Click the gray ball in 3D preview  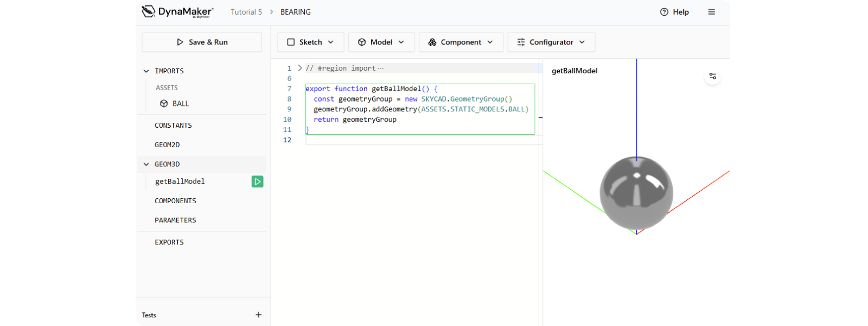coord(636,193)
